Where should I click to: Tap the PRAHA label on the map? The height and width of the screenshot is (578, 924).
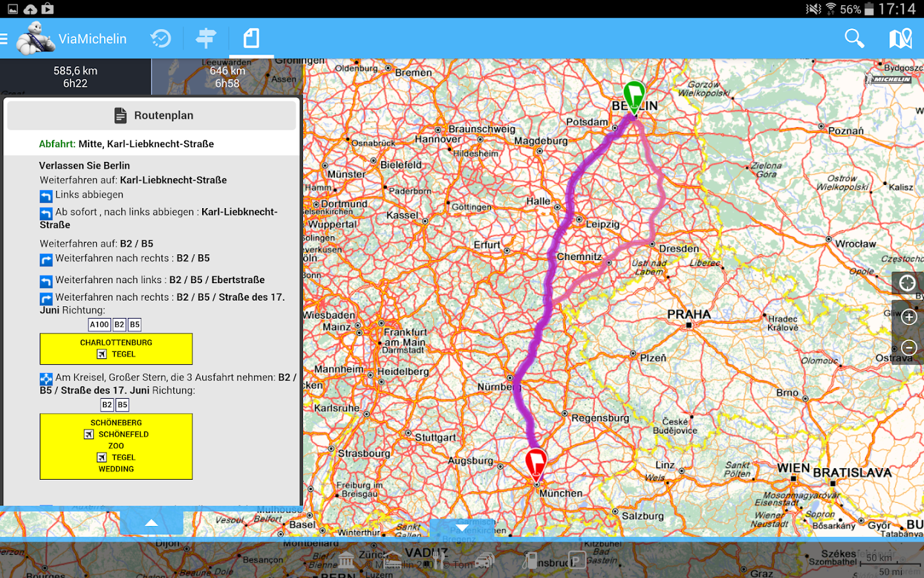[x=689, y=314]
